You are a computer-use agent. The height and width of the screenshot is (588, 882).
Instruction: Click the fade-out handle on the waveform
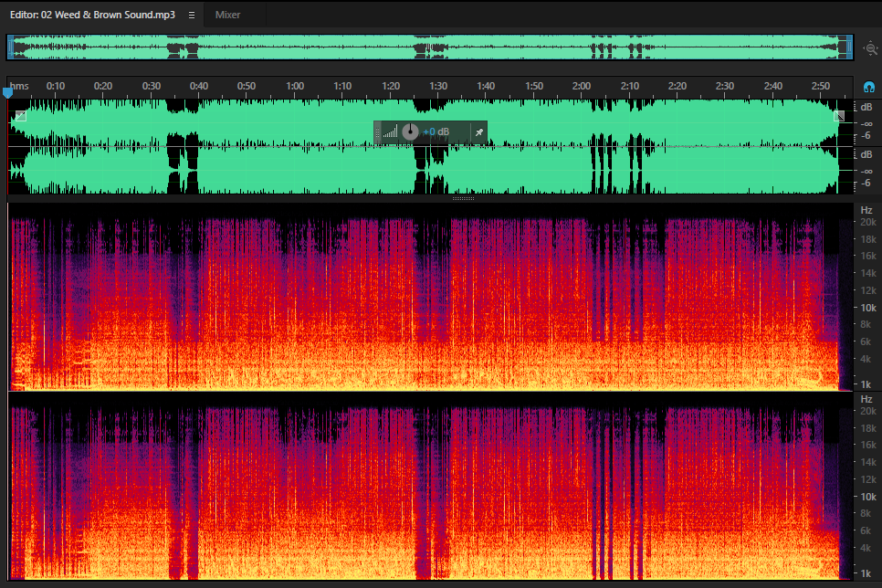[x=839, y=116]
